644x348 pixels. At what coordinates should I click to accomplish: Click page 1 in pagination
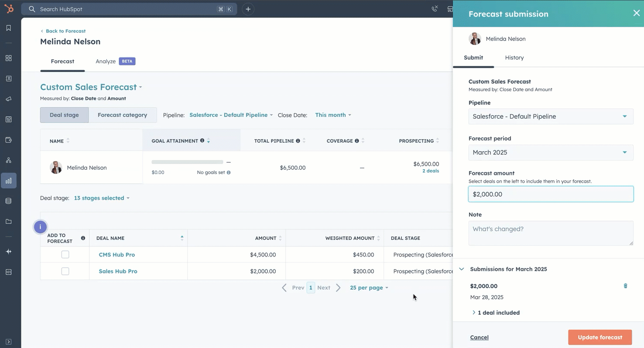pyautogui.click(x=311, y=288)
